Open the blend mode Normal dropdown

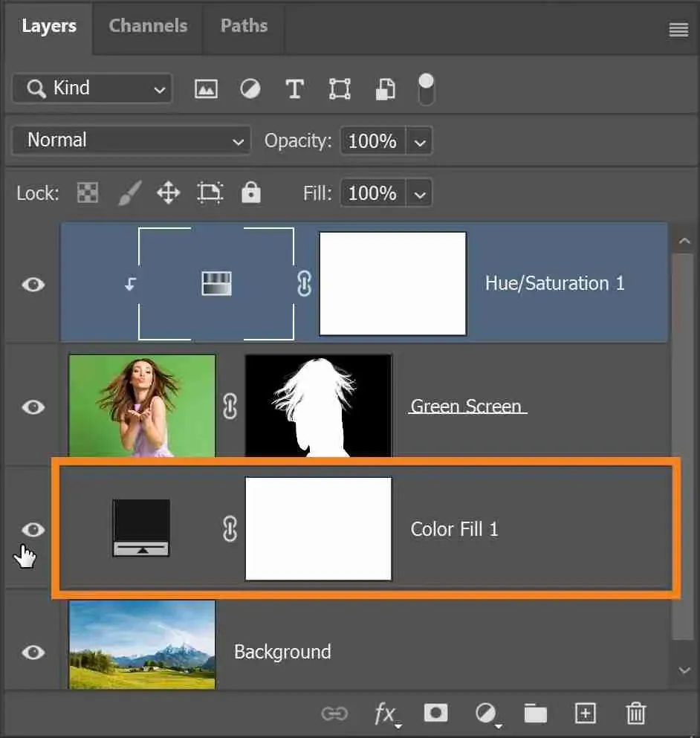pyautogui.click(x=131, y=140)
